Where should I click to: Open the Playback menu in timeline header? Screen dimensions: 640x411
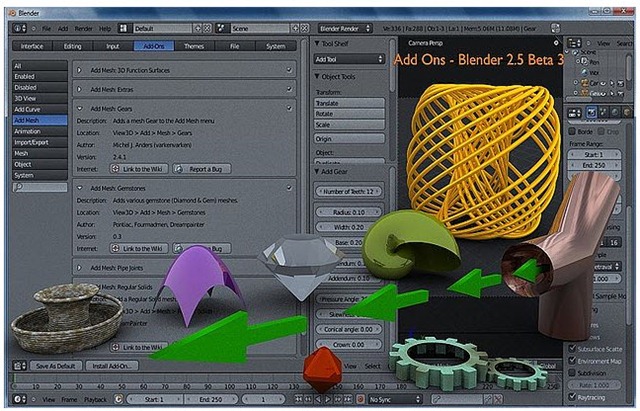tap(95, 400)
